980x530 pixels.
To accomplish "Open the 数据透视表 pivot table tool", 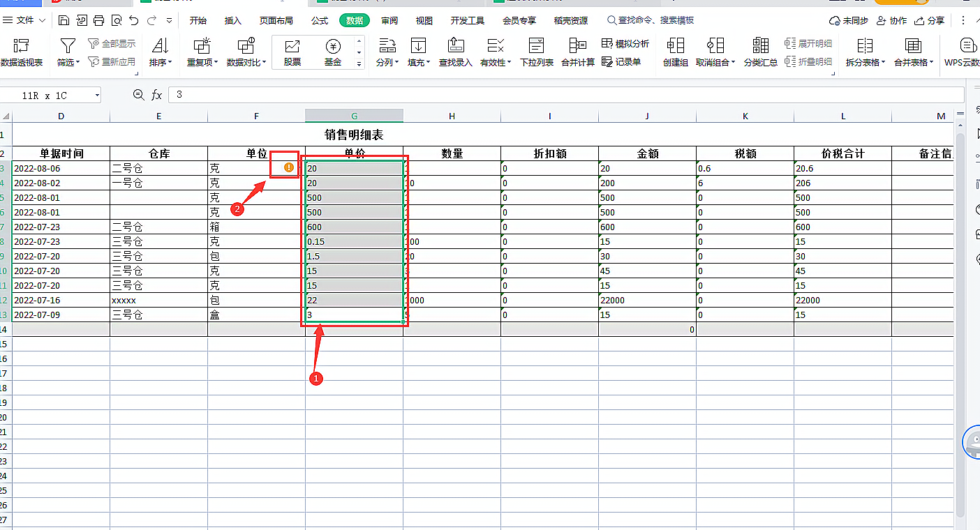I will tap(22, 53).
